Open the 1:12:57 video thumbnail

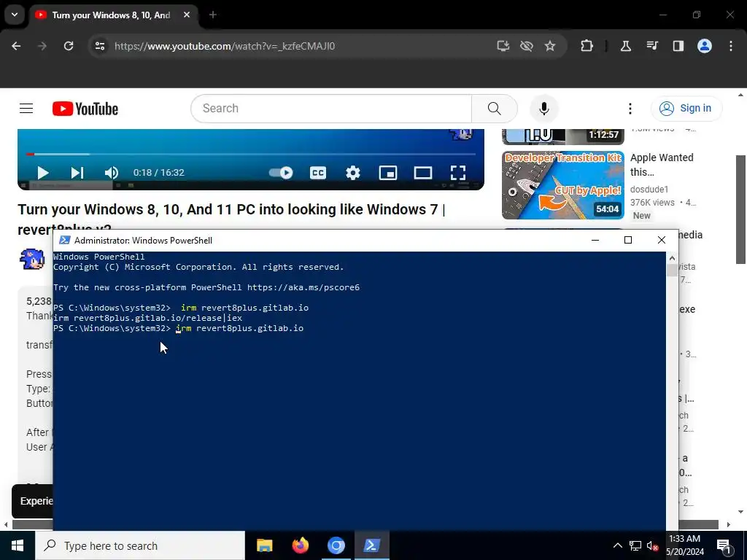(x=562, y=136)
